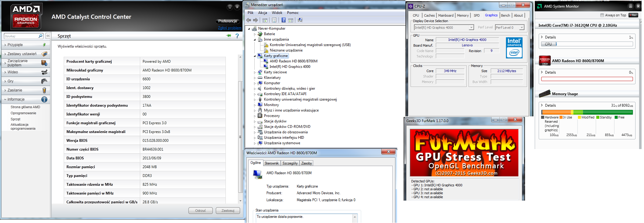Click the mouse icon of Mysz i inne urządzenia wskazujące
644x223 pixels.
click(x=260, y=110)
